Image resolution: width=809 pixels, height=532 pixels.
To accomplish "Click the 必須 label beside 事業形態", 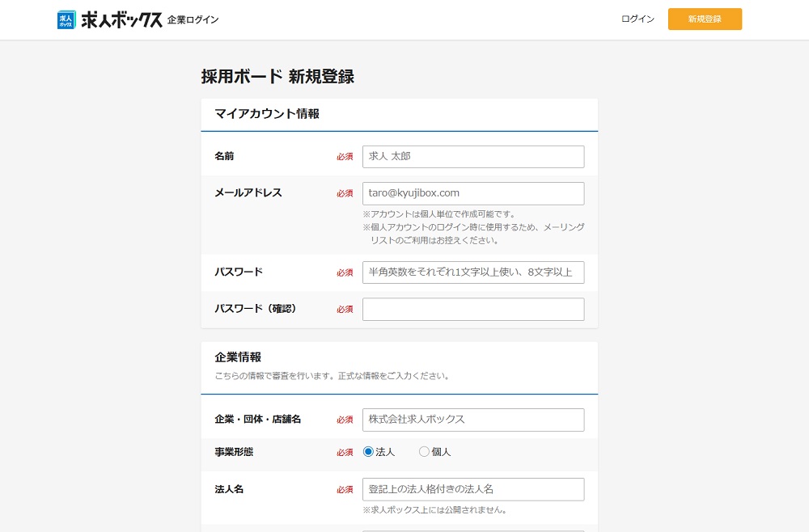I will pyautogui.click(x=345, y=452).
